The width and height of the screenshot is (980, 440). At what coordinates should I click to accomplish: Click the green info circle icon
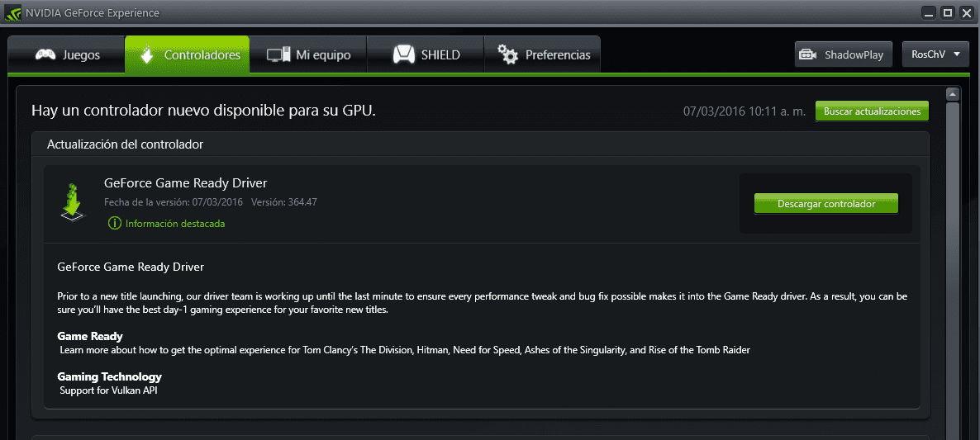pyautogui.click(x=114, y=223)
